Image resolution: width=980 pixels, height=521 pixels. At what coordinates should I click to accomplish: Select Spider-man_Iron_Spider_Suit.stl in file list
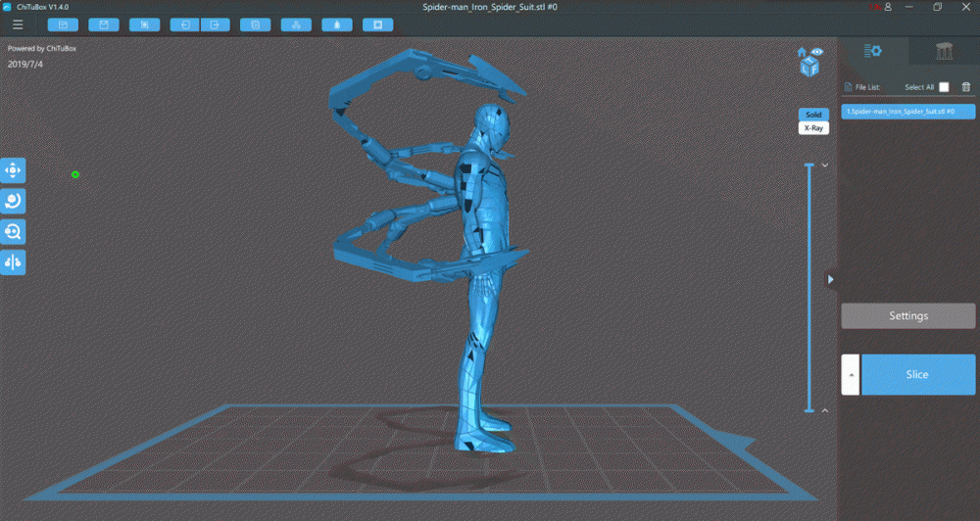click(908, 112)
